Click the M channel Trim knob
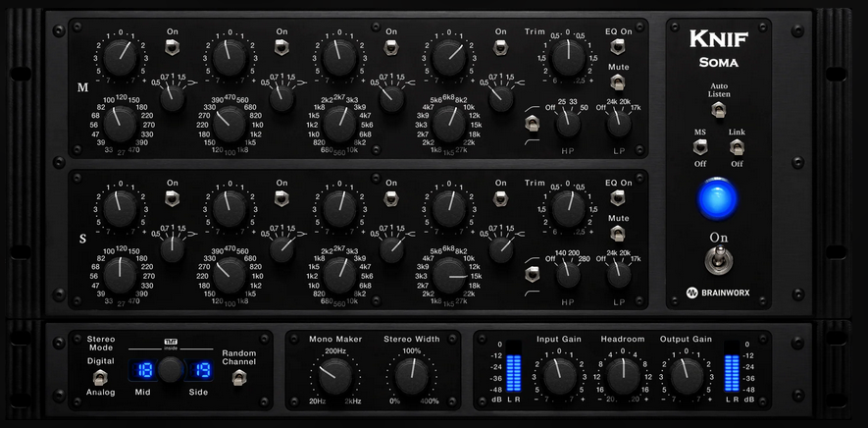Viewport: 868px width, 428px height. [x=568, y=58]
